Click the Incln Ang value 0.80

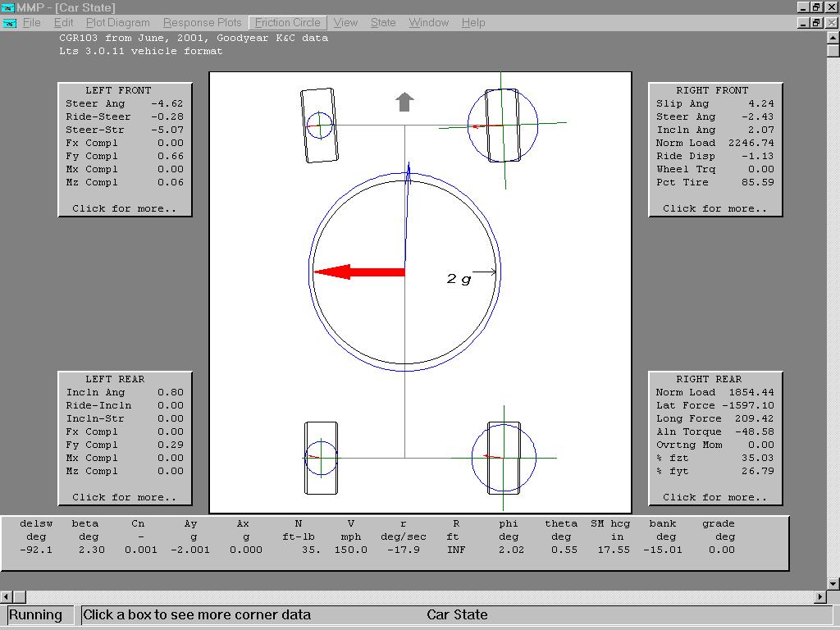pyautogui.click(x=171, y=392)
